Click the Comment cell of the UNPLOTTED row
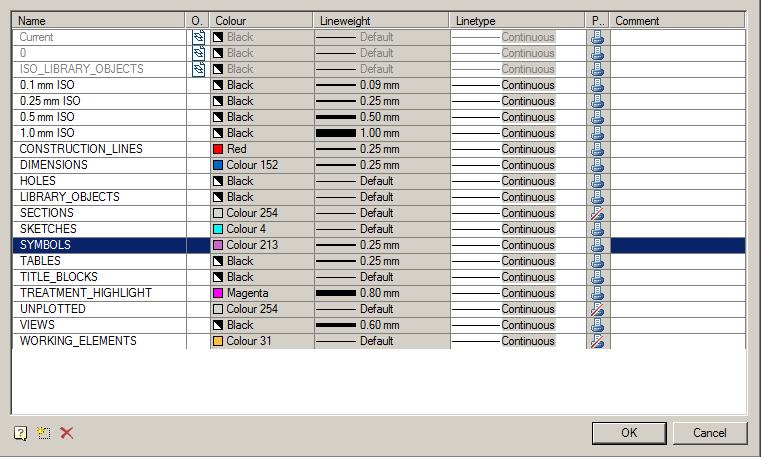Image resolution: width=761 pixels, height=457 pixels. [678, 309]
